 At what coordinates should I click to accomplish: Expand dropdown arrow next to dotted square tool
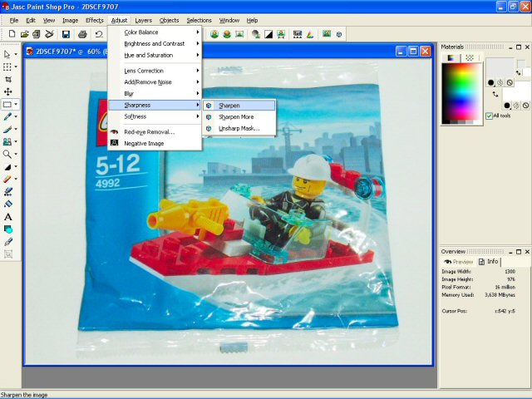(16, 66)
